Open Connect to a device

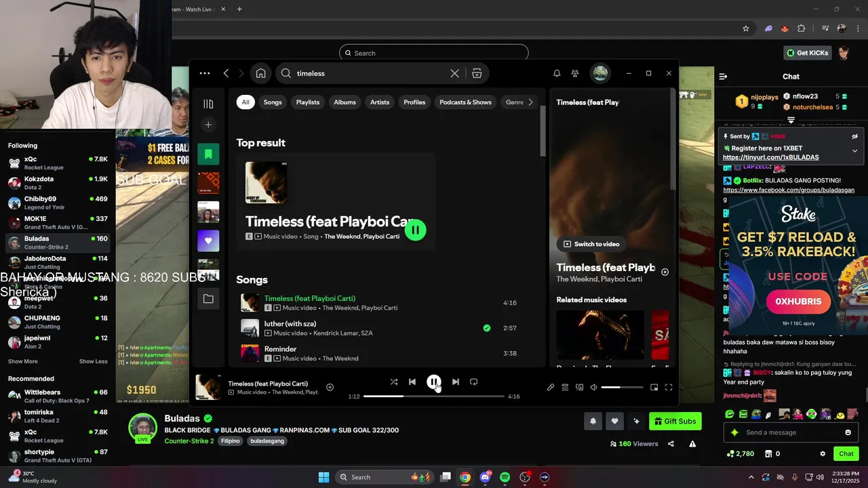coord(579,387)
